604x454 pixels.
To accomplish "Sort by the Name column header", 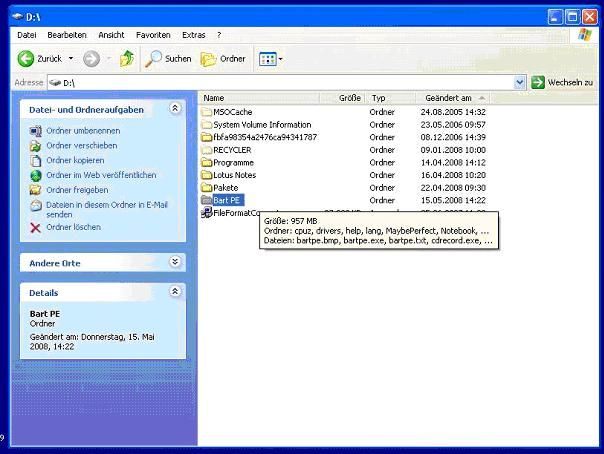I will 259,98.
